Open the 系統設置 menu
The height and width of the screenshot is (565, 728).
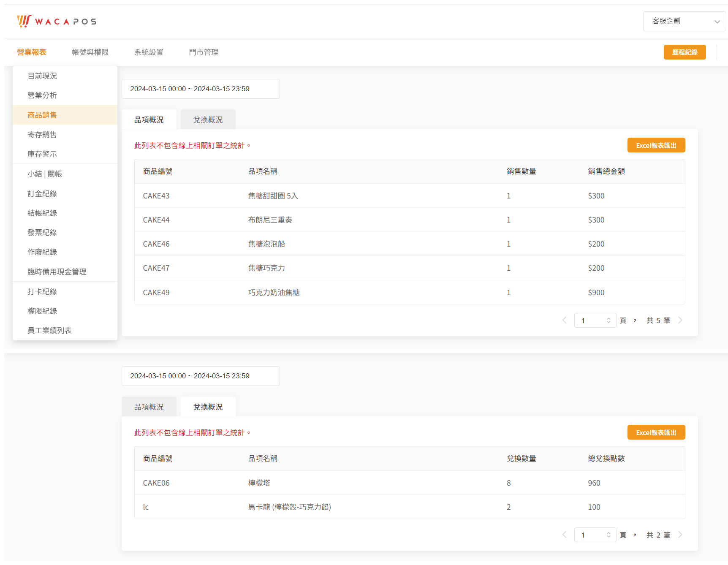tap(149, 52)
